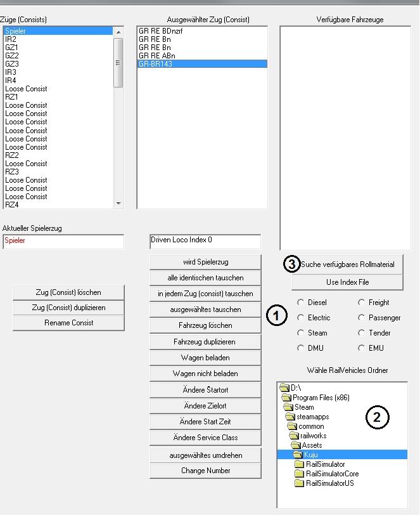The width and height of the screenshot is (420, 515).
Task: Select the Steam folder icon
Action: 288,407
